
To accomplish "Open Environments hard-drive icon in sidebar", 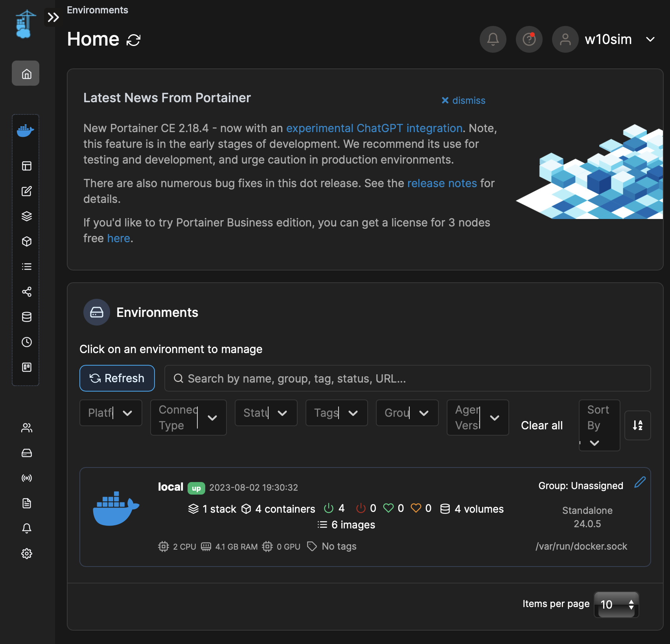I will [x=26, y=453].
